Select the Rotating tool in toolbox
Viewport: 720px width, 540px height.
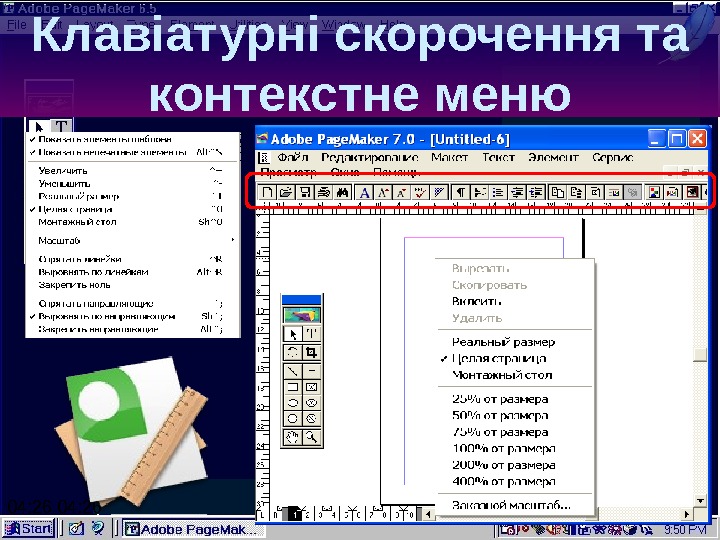(292, 352)
